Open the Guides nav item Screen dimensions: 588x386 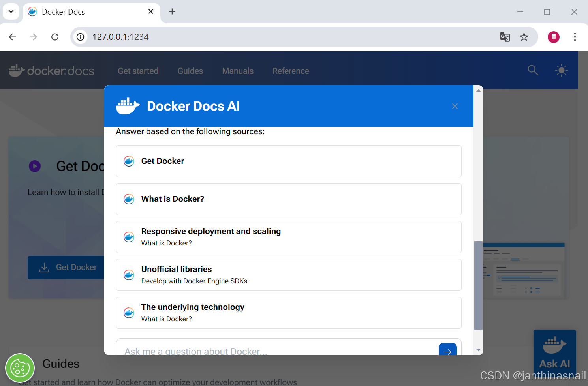[x=190, y=71]
